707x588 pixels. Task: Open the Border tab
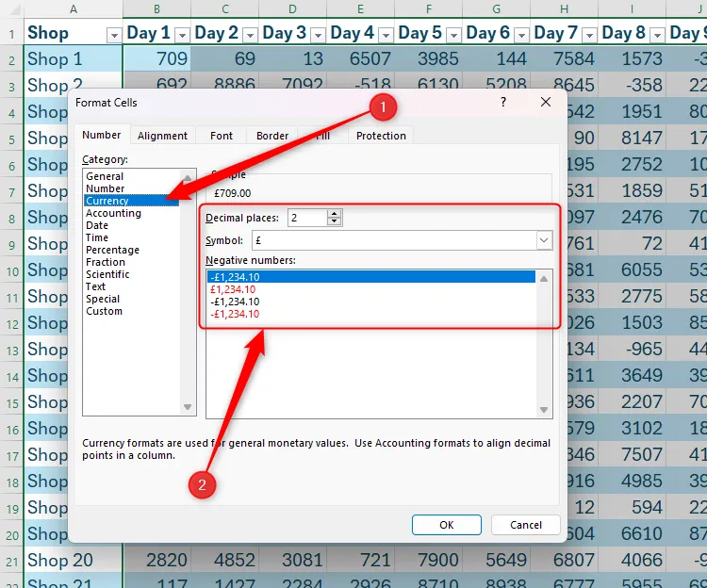tap(272, 136)
